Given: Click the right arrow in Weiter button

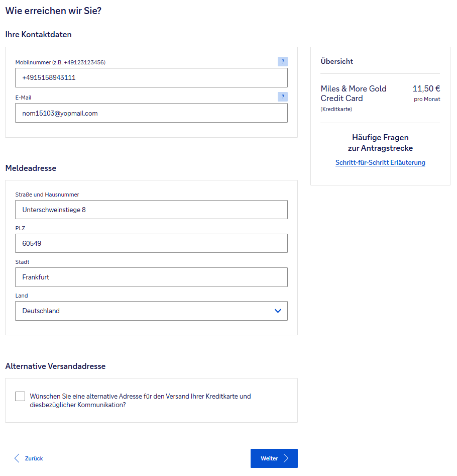Looking at the screenshot, I should tap(286, 458).
